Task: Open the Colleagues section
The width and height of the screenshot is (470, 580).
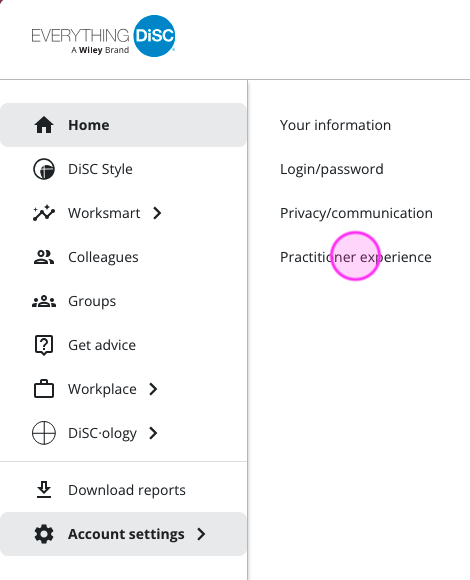Action: click(103, 257)
